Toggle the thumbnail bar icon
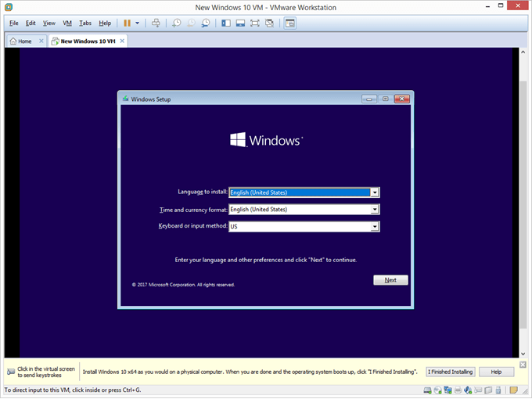532x399 pixels. 240,23
